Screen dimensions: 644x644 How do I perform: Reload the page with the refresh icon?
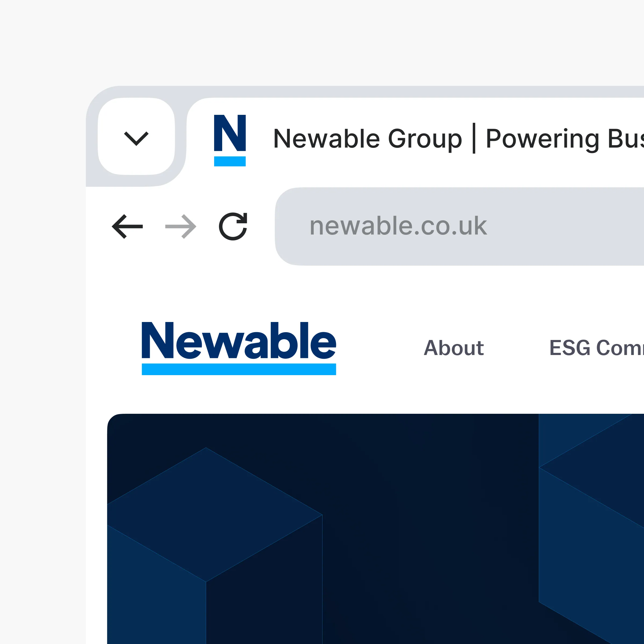coord(233,226)
